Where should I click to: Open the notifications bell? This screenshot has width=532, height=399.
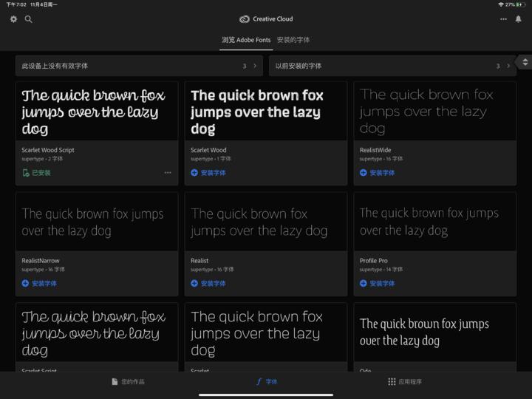pos(518,19)
